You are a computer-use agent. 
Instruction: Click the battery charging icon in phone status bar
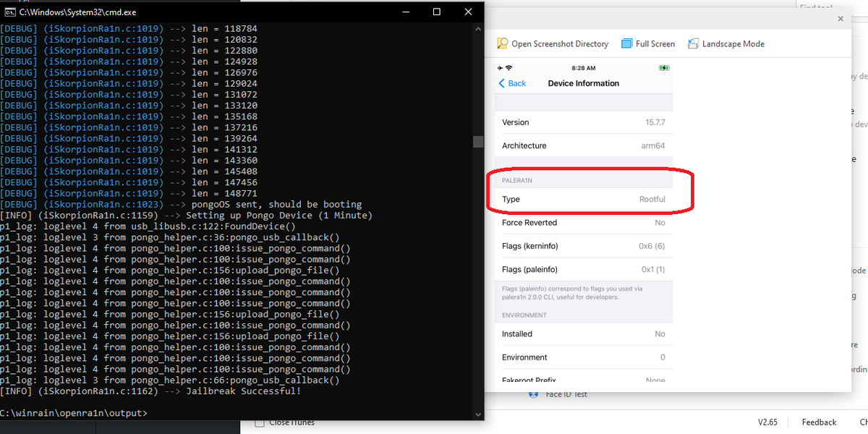tap(664, 67)
